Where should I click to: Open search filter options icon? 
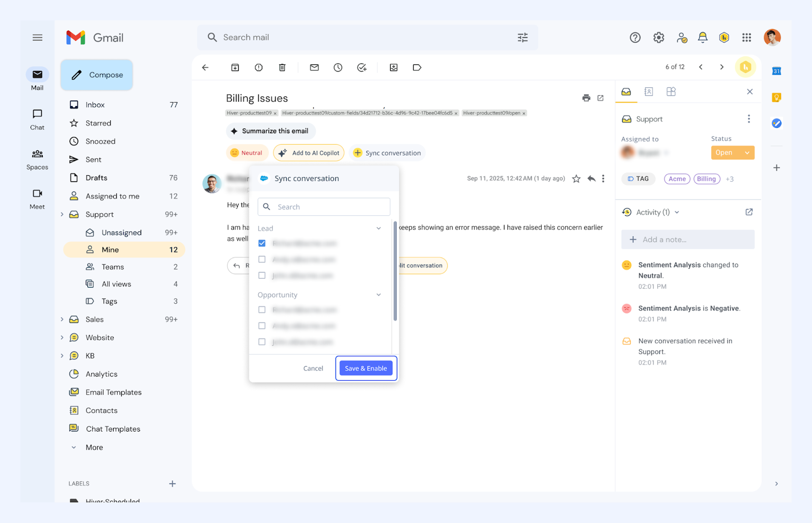pos(523,38)
